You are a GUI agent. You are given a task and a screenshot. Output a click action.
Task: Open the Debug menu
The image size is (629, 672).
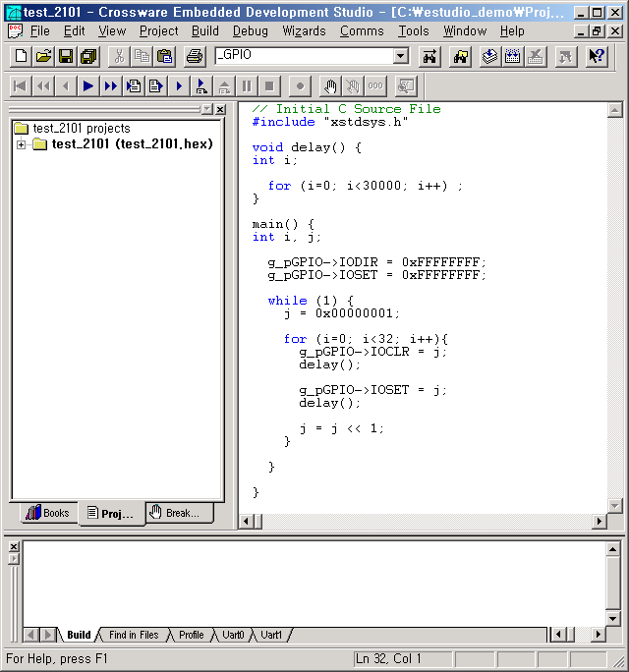pyautogui.click(x=250, y=31)
